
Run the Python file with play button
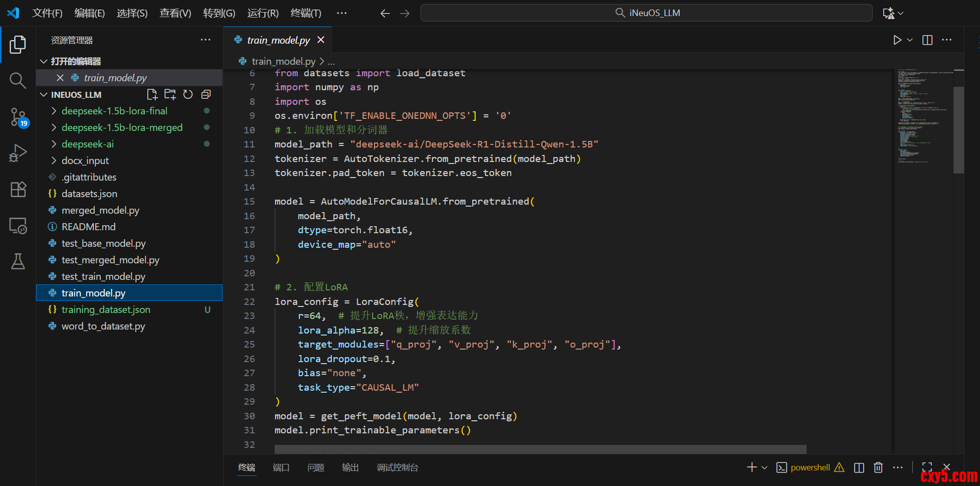tap(897, 40)
